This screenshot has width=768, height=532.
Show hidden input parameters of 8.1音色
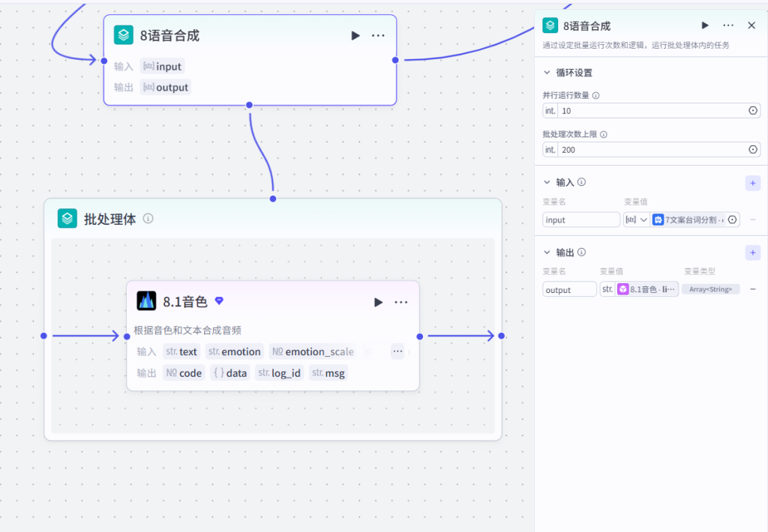click(x=397, y=351)
